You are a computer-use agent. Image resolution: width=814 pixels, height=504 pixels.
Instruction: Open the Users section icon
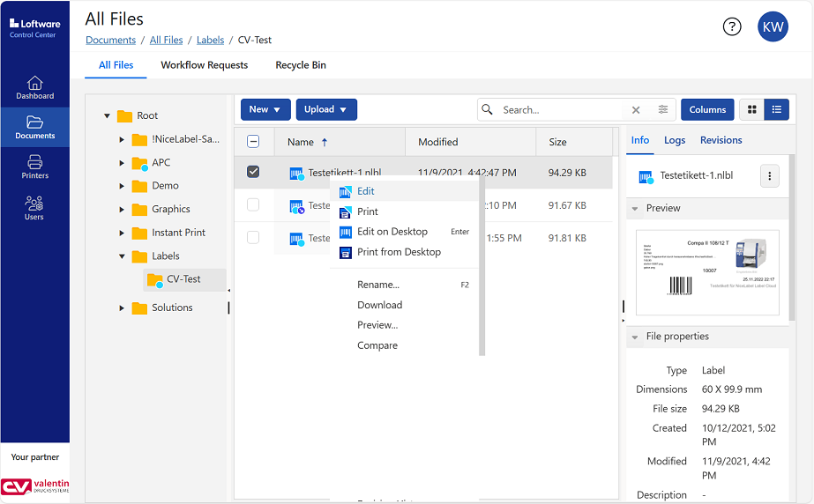(x=34, y=207)
